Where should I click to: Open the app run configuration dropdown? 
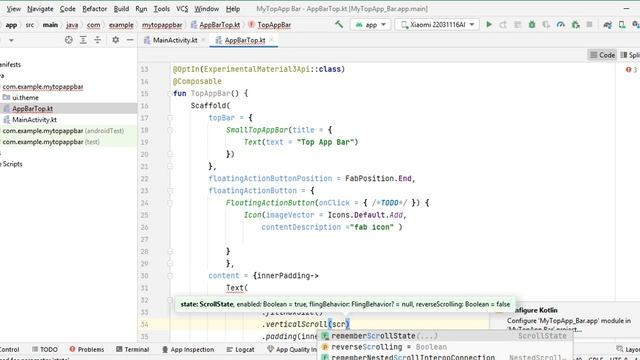coord(371,24)
